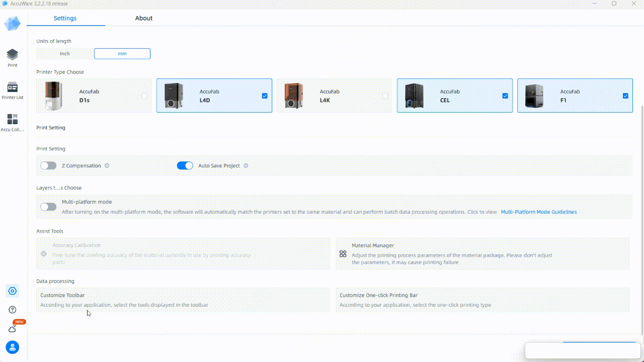This screenshot has height=362, width=644.
Task: Turn on Multi-platform mode toggle
Action: (x=48, y=207)
